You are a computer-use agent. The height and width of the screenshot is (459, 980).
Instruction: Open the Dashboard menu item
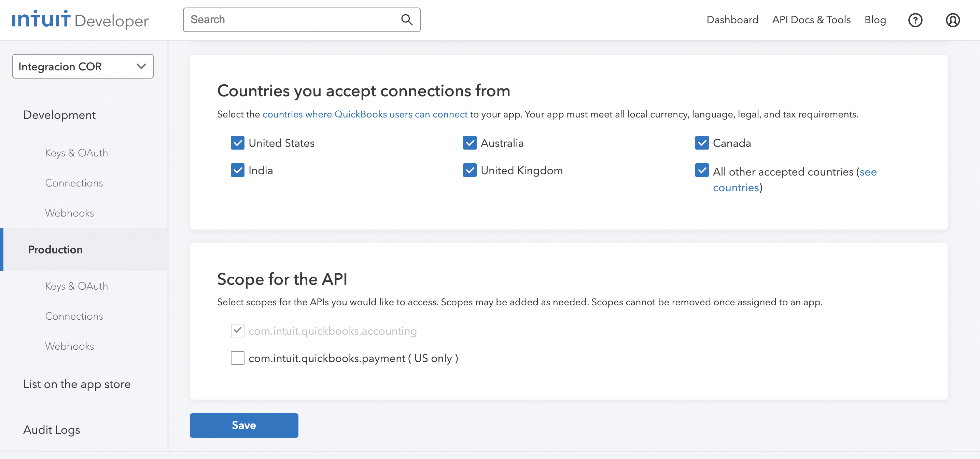click(732, 20)
